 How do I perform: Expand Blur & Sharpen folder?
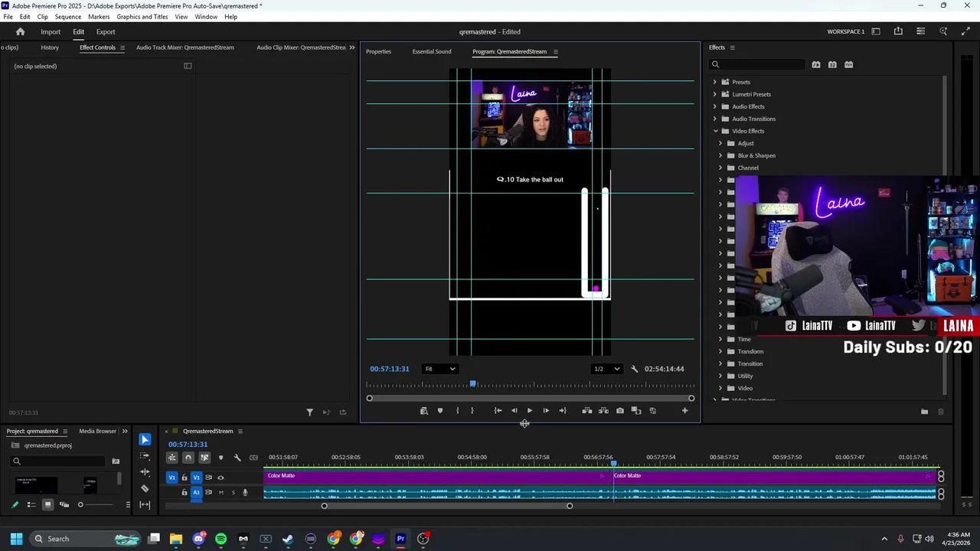720,155
